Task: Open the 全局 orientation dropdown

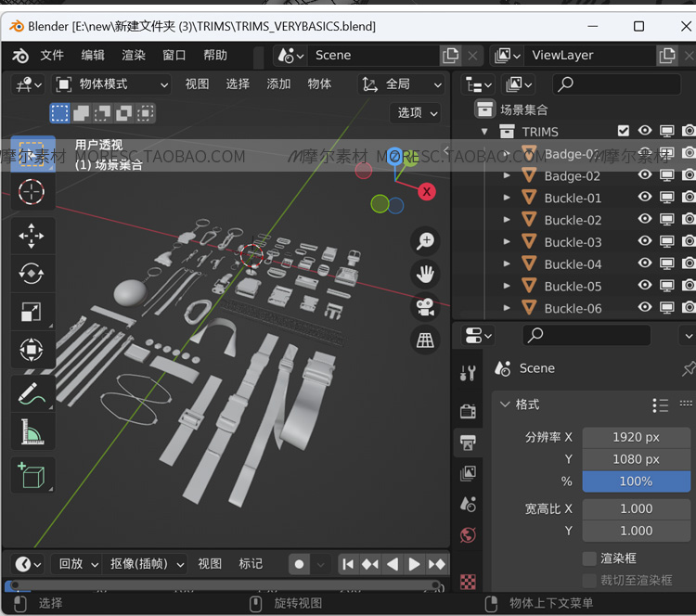Action: point(401,84)
